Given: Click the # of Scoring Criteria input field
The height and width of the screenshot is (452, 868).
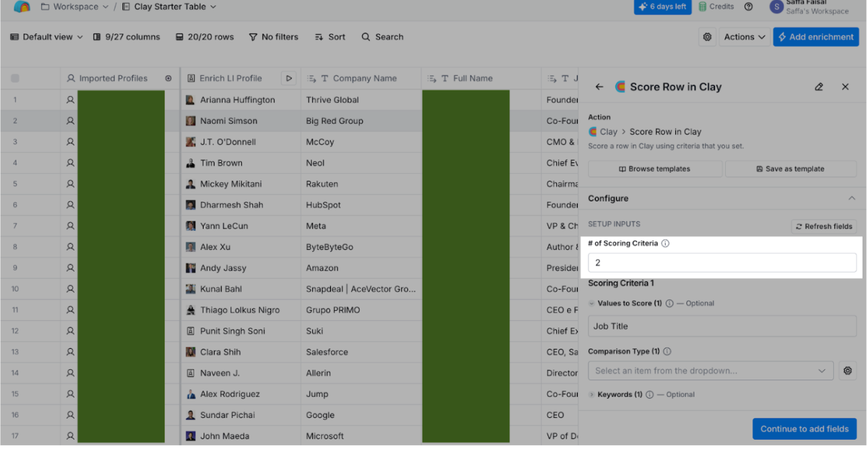Looking at the screenshot, I should (722, 263).
